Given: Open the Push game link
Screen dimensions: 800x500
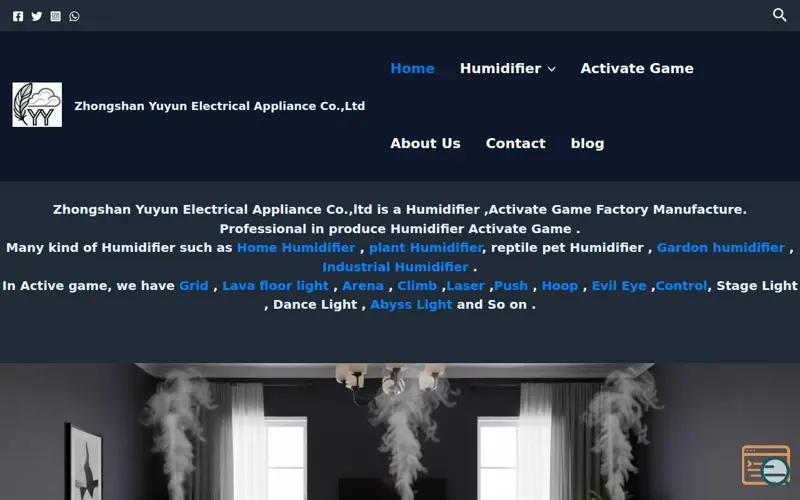Looking at the screenshot, I should 511,286.
